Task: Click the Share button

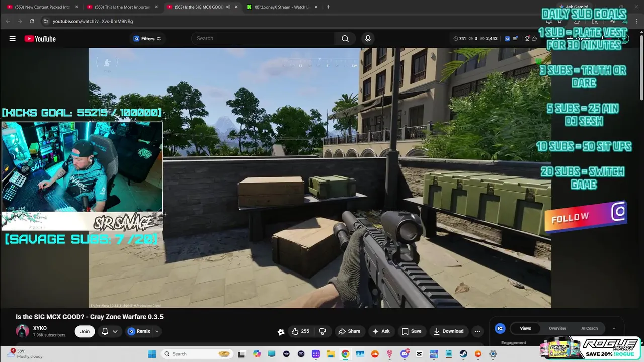Action: point(349,331)
